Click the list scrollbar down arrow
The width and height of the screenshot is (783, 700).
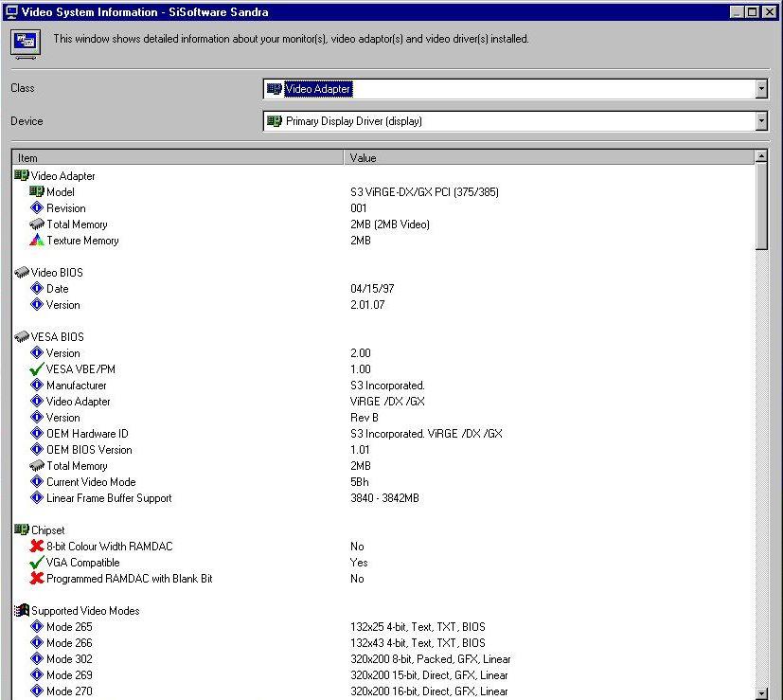[x=761, y=693]
